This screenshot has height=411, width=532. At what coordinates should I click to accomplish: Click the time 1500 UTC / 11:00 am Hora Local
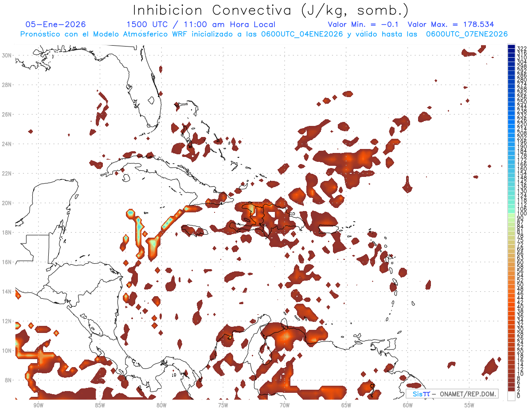click(x=201, y=25)
